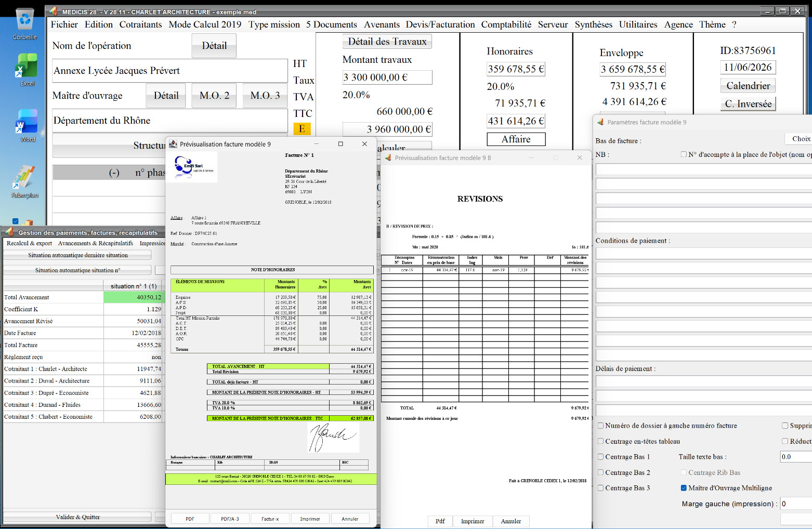812x529 pixels.
Task: Enable Centrage Bas 2 option
Action: [x=600, y=472]
